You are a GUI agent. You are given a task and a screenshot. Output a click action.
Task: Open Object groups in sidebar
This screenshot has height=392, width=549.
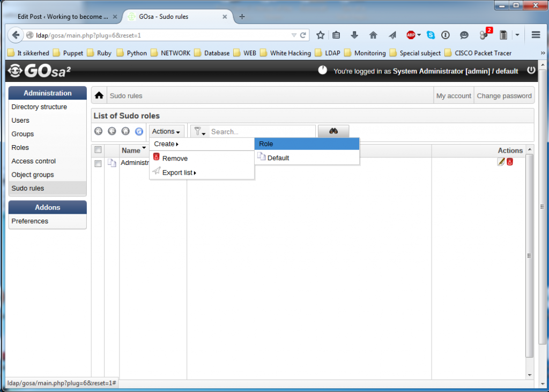click(33, 175)
